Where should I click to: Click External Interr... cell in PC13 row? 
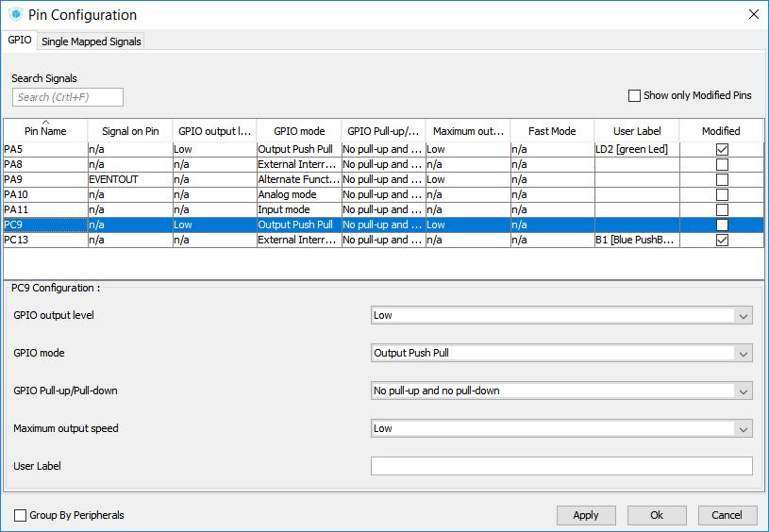[x=299, y=240]
